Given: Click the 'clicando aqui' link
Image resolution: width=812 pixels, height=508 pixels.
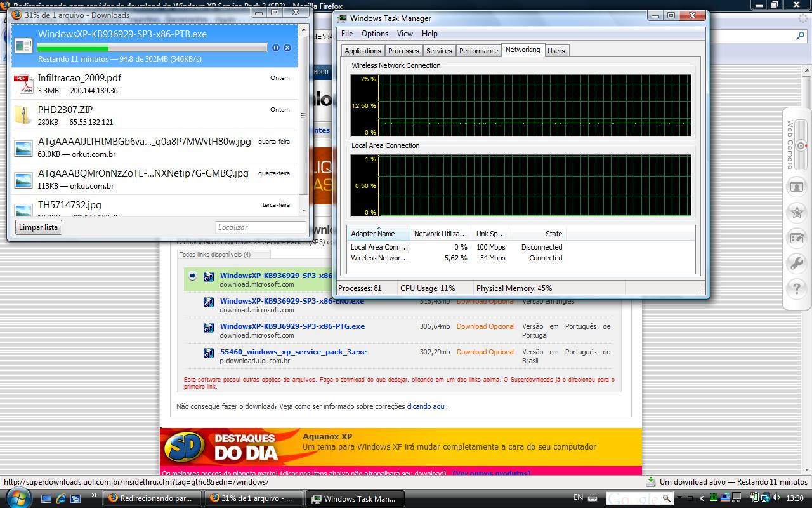Looking at the screenshot, I should click(427, 406).
